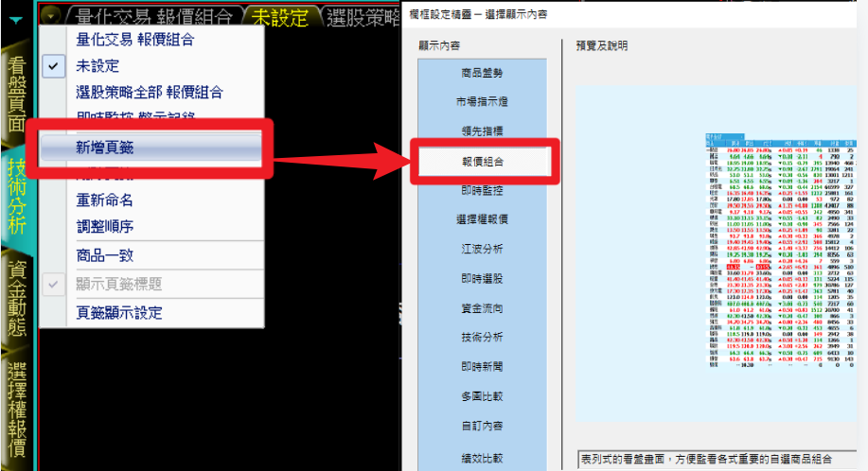Select 商品盤勢 in display content list

(x=482, y=73)
